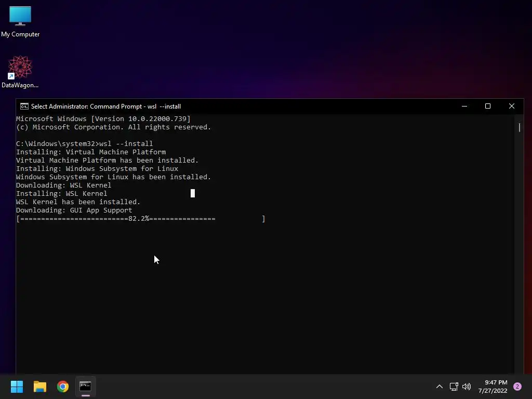Click the Command Prompt vertical scrollbar thumb
Image resolution: width=532 pixels, height=399 pixels.
coord(520,128)
